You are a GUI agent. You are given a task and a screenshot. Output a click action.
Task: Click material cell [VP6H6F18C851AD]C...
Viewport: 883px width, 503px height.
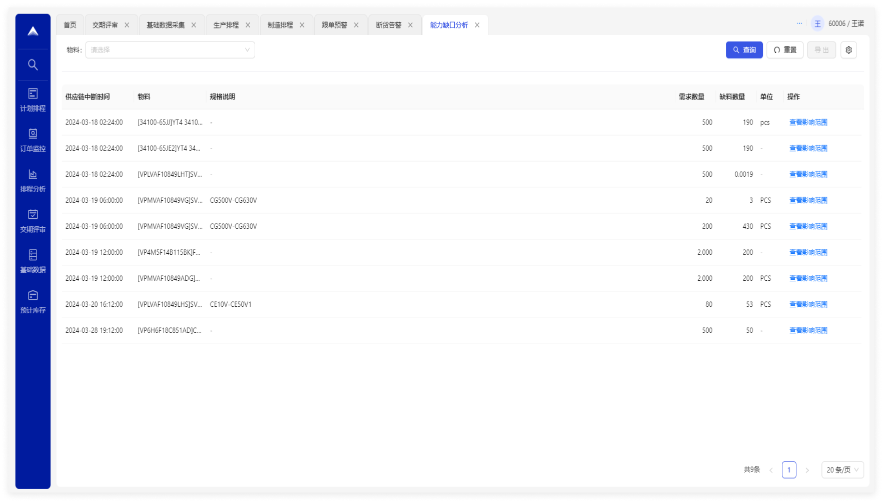[x=169, y=330]
